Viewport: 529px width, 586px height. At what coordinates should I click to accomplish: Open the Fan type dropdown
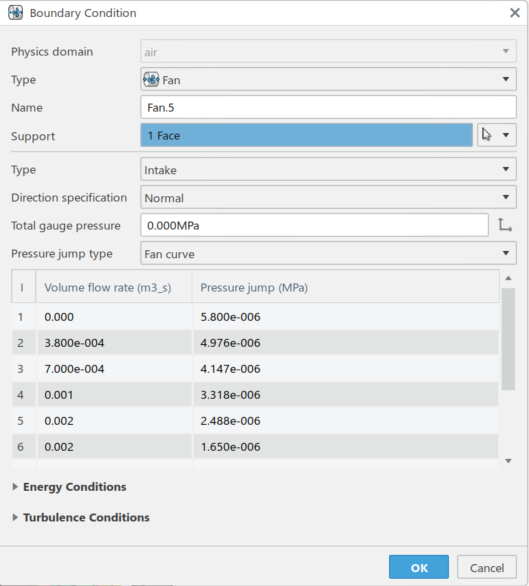pyautogui.click(x=328, y=79)
